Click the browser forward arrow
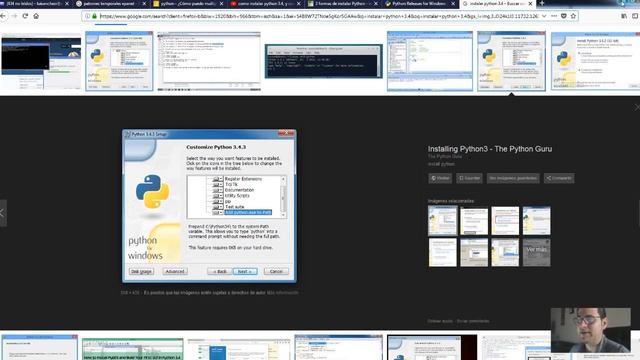 [x=14, y=16]
